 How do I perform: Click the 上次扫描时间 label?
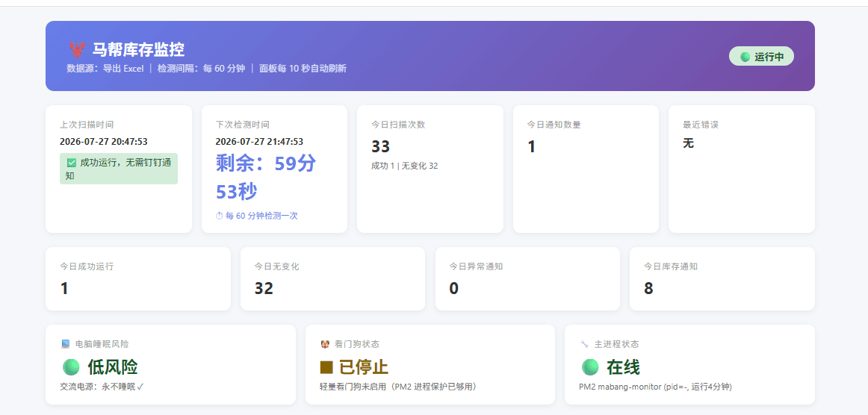click(87, 125)
